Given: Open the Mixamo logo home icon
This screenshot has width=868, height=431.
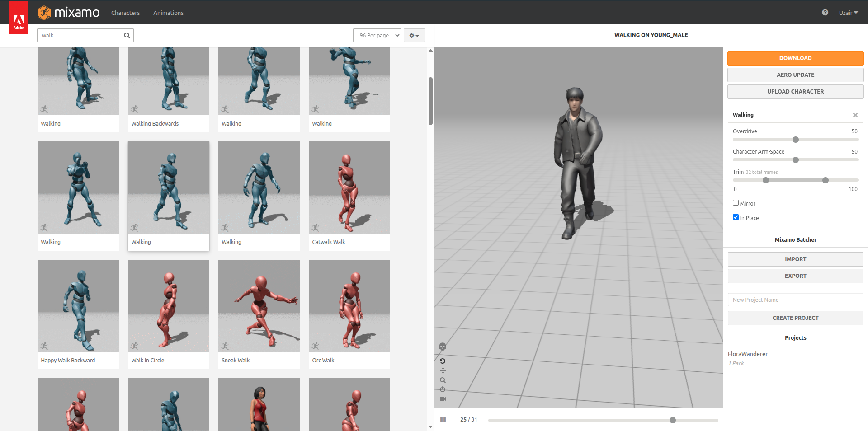Looking at the screenshot, I should pyautogui.click(x=44, y=13).
